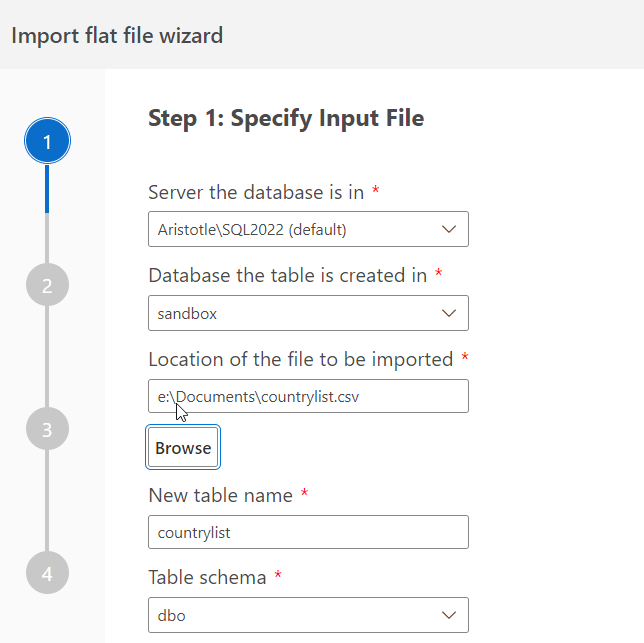Click the 'Server the database is in' label
This screenshot has width=644, height=643.
[257, 192]
